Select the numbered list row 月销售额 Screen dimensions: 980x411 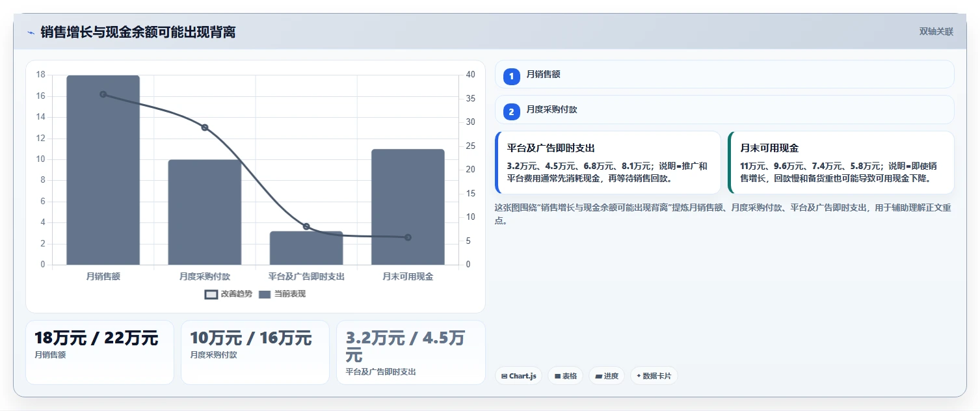click(x=724, y=74)
